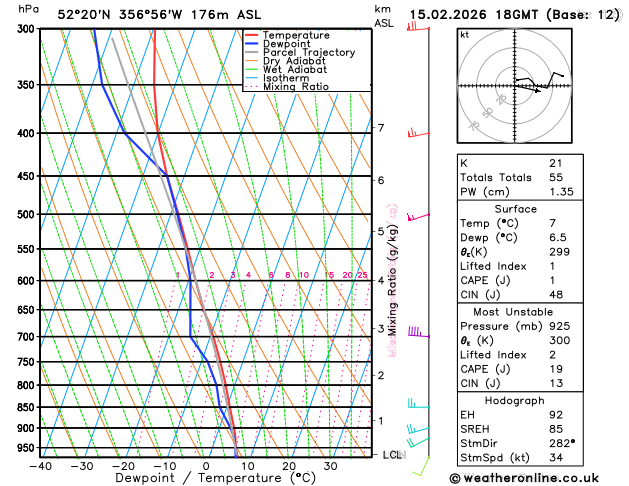Viewport: 629px width, 486px height.
Task: Click the kt unit label in hodograph
Action: click(465, 35)
